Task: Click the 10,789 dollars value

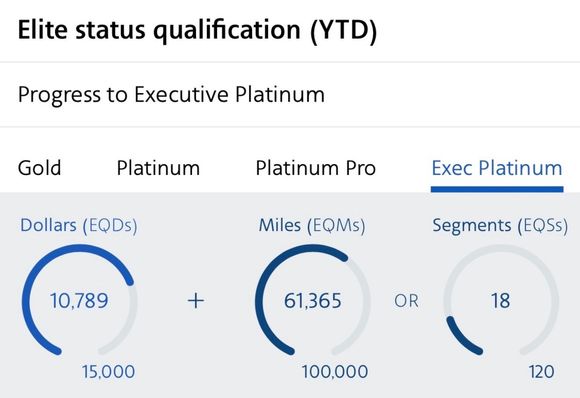Action: 79,300
